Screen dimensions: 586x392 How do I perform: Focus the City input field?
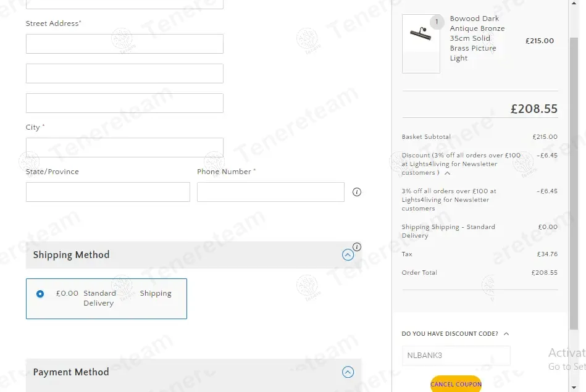(124, 148)
